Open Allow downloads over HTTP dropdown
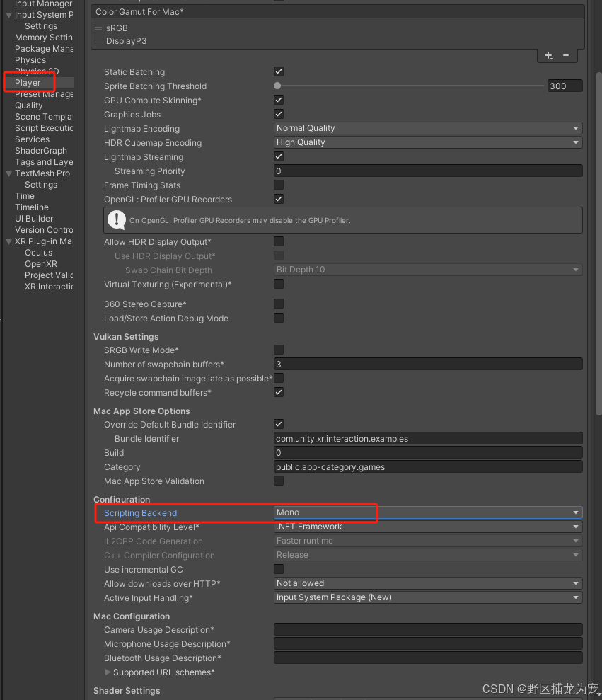The width and height of the screenshot is (602, 700). [x=428, y=583]
